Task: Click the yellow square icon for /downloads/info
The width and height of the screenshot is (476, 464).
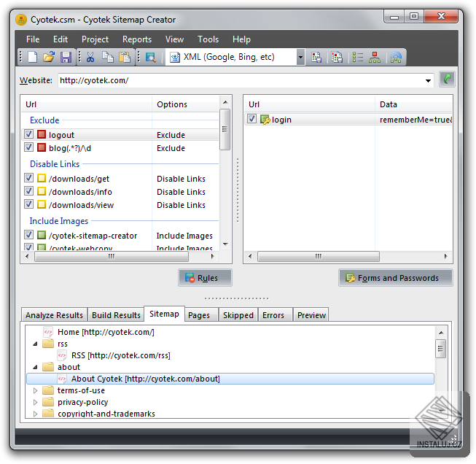Action: click(42, 191)
